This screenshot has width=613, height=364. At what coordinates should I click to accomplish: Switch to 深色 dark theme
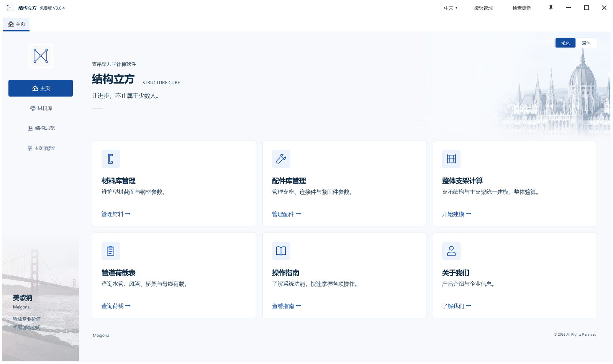(586, 43)
